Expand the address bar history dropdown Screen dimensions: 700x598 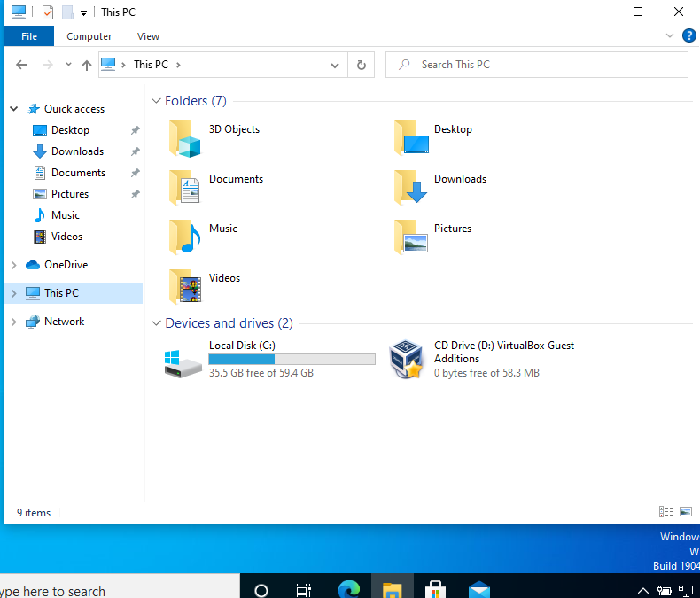(334, 66)
